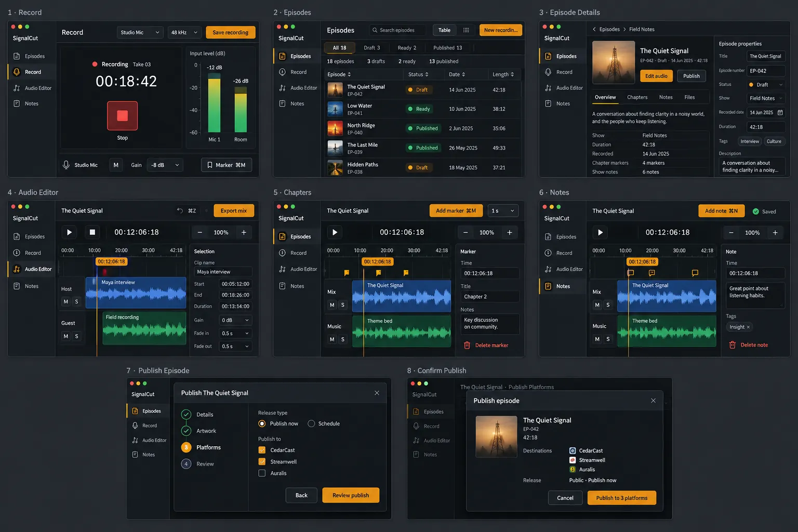Open the Fade in 0.5 s dropdown

coord(235,333)
